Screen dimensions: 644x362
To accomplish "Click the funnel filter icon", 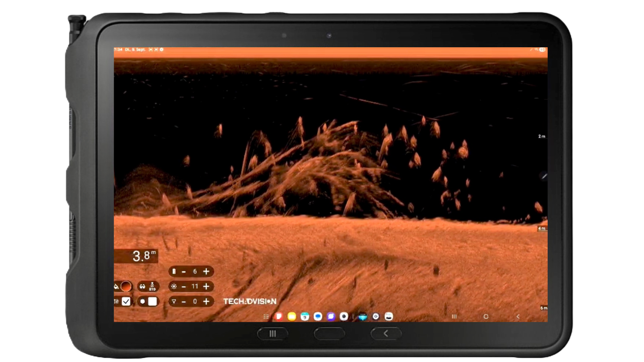I will (174, 302).
